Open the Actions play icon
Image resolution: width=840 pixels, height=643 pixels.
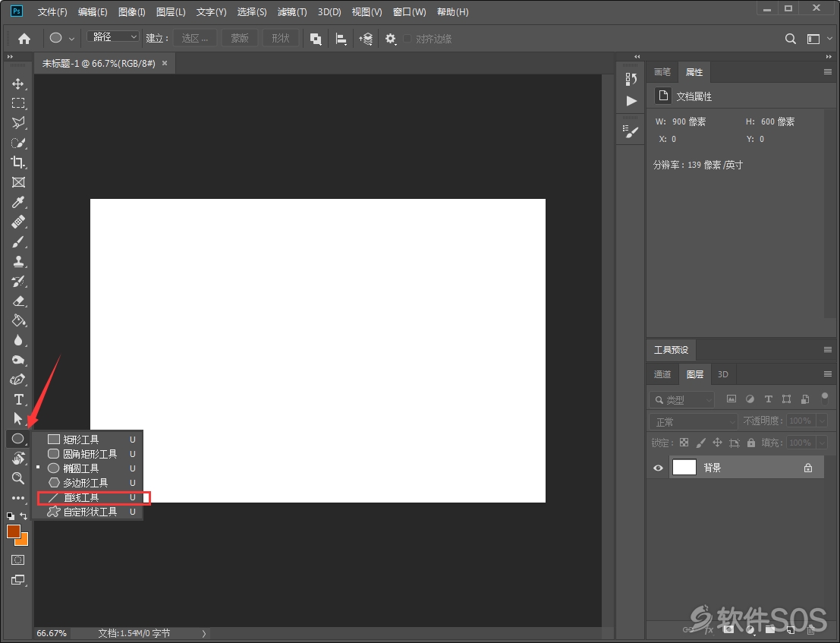tap(631, 101)
